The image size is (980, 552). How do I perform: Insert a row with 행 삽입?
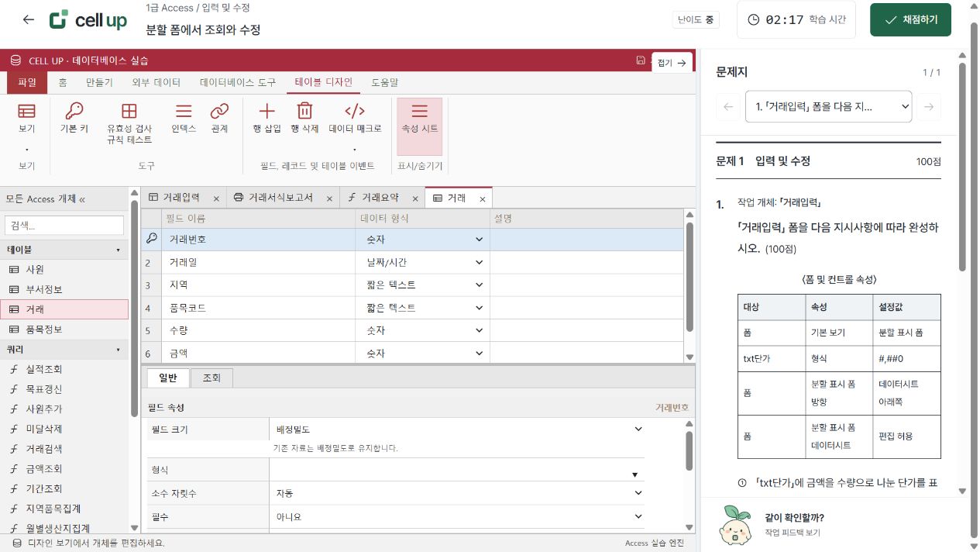(x=266, y=119)
